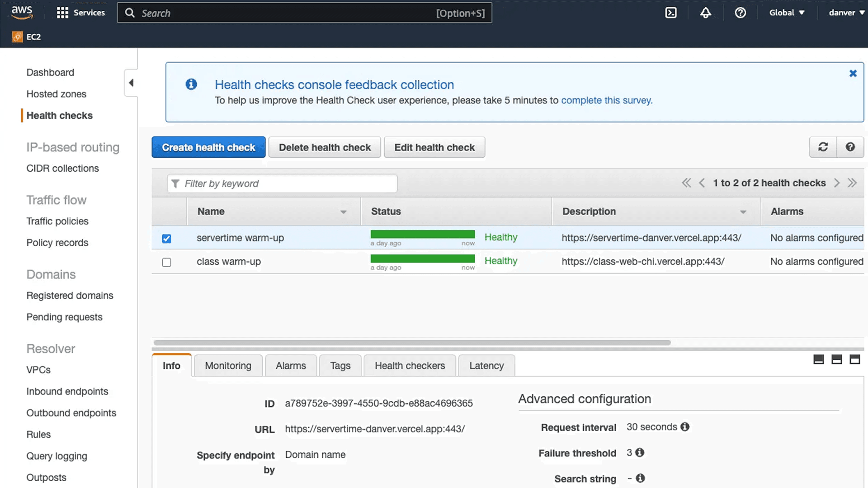Image resolution: width=868 pixels, height=488 pixels.
Task: Switch to the Health checkers tab
Action: tap(410, 366)
